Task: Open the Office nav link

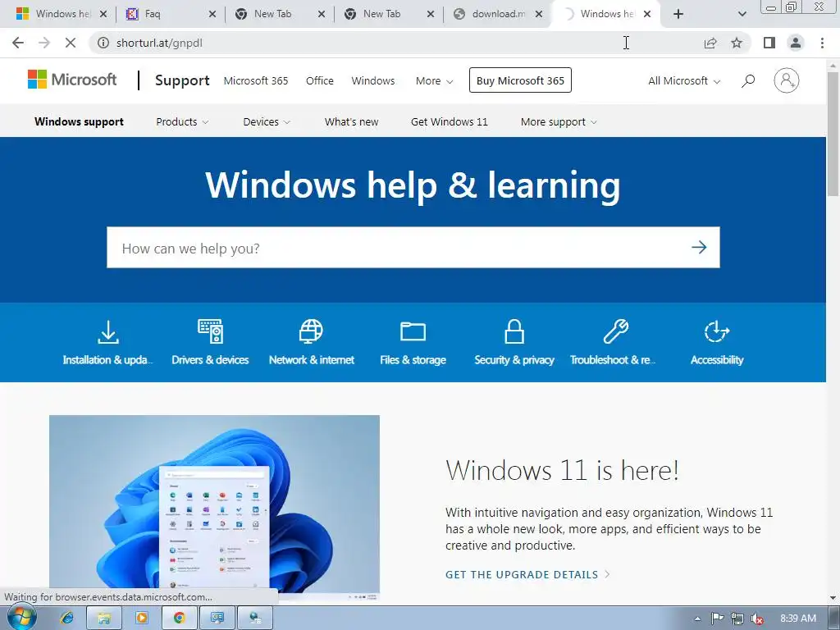Action: (320, 81)
